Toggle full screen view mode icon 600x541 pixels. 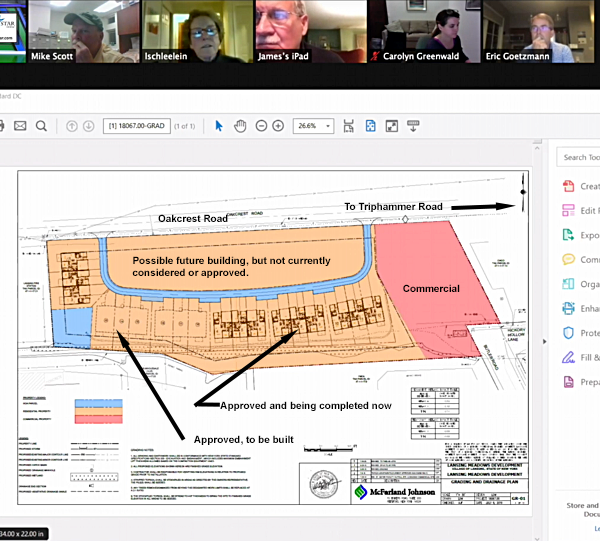click(392, 126)
